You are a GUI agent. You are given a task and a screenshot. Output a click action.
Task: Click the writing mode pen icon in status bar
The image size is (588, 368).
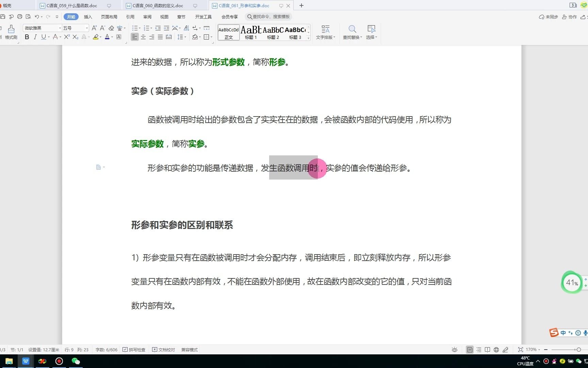coord(505,350)
